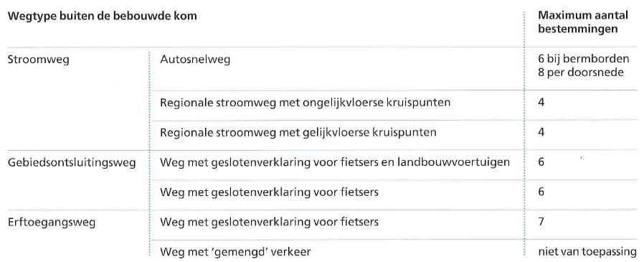The height and width of the screenshot is (262, 644).
Task: Click value 4 for ongelijkvloerse kruispunten
Action: point(541,102)
